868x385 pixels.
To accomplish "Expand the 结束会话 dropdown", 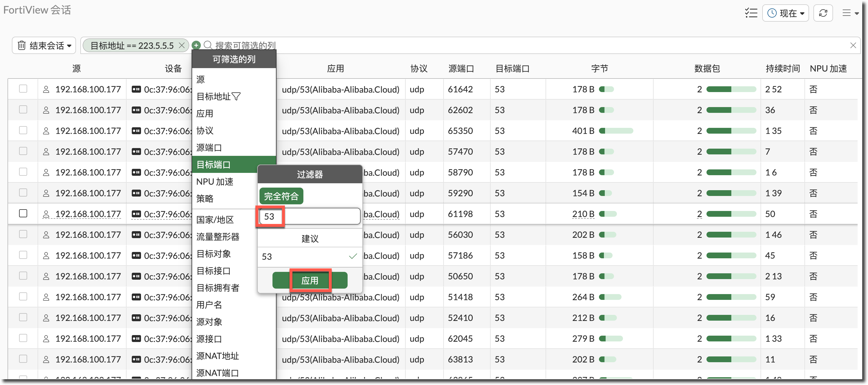I will [44, 45].
